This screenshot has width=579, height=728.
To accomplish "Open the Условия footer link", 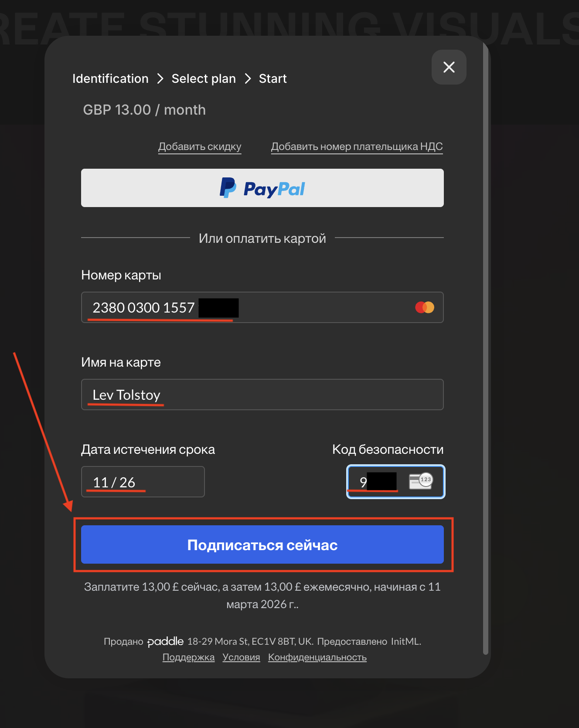I will pos(241,657).
